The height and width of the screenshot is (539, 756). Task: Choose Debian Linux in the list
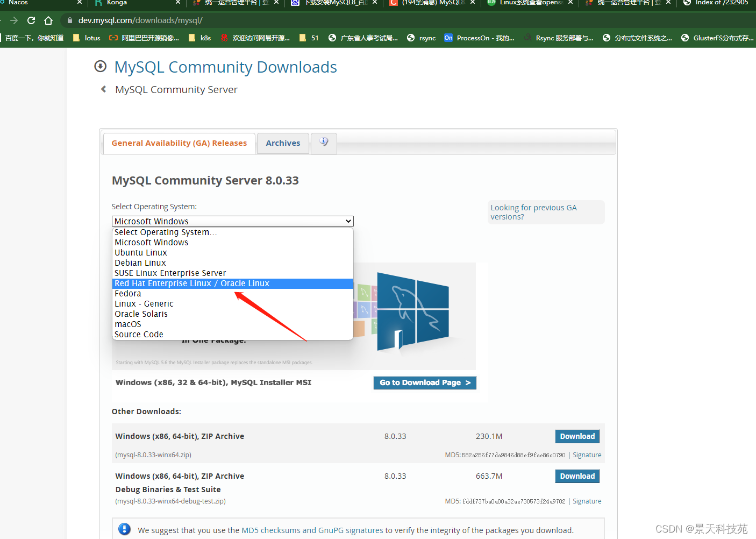[x=232, y=263]
